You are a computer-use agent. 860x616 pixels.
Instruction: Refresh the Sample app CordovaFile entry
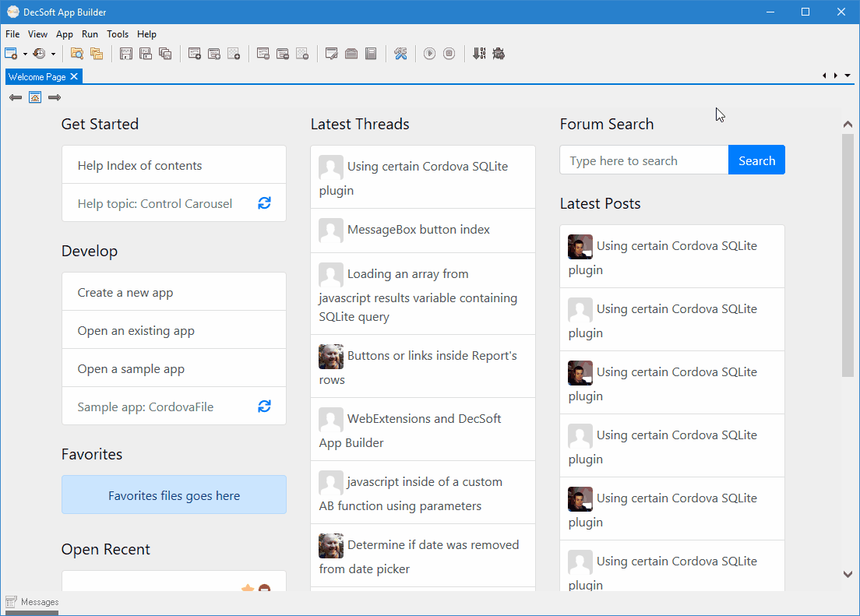(x=264, y=406)
